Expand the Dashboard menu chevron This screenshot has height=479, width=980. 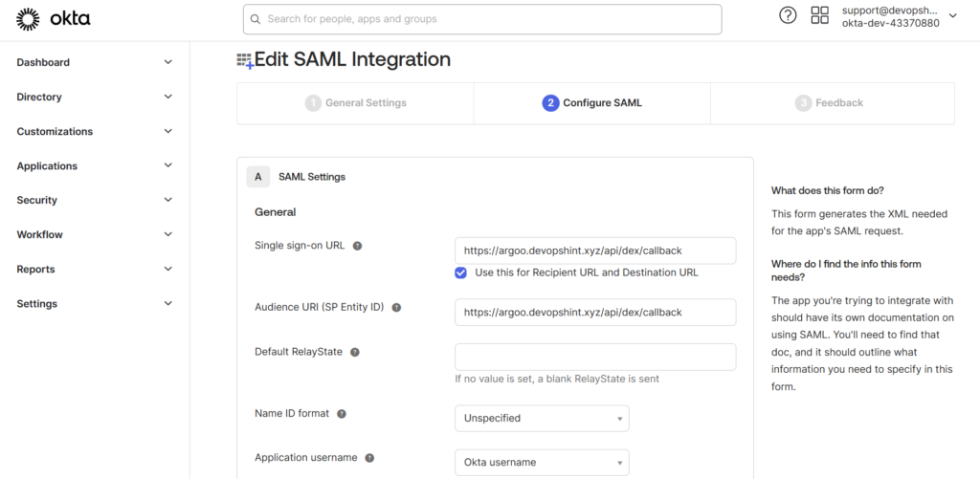click(167, 62)
